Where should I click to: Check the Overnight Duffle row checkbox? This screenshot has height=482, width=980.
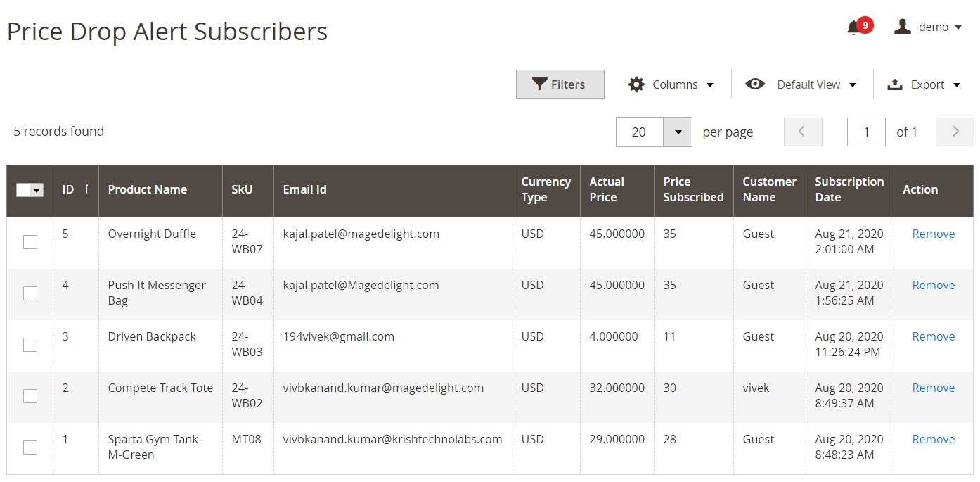pyautogui.click(x=30, y=242)
